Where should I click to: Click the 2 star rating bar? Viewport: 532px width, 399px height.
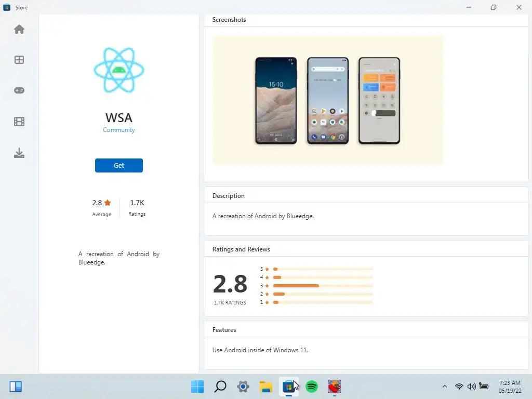point(323,294)
